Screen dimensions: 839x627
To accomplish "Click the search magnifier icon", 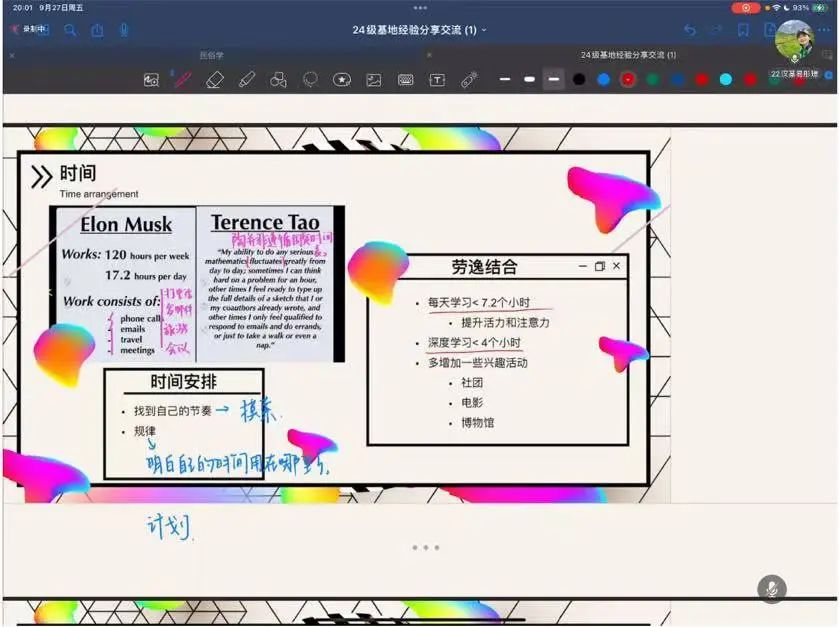I will (x=70, y=30).
